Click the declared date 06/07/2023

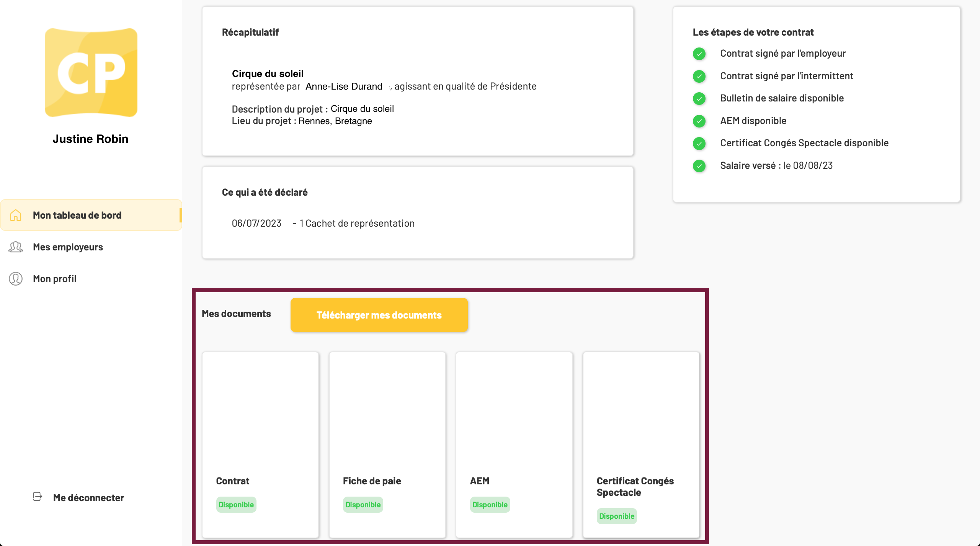click(x=256, y=223)
